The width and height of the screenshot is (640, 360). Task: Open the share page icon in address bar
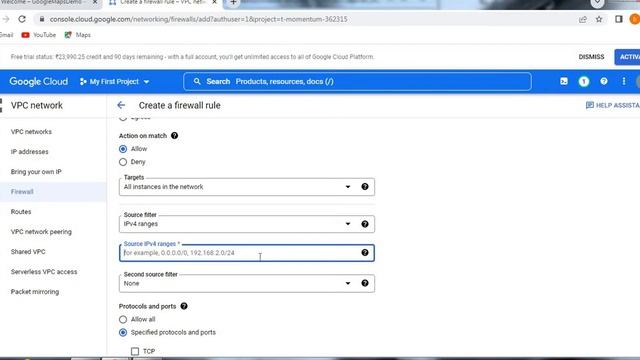coord(582,19)
